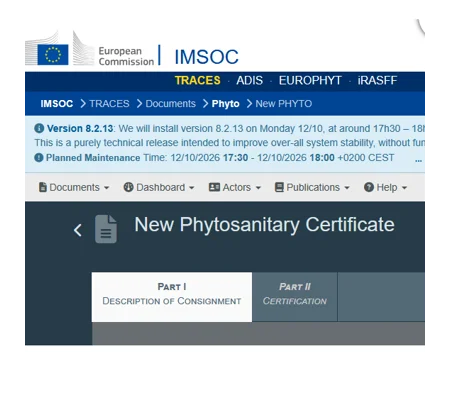Viewport: 450px width, 400px height.
Task: Select Part I Description of Consignment tab
Action: [x=172, y=297]
